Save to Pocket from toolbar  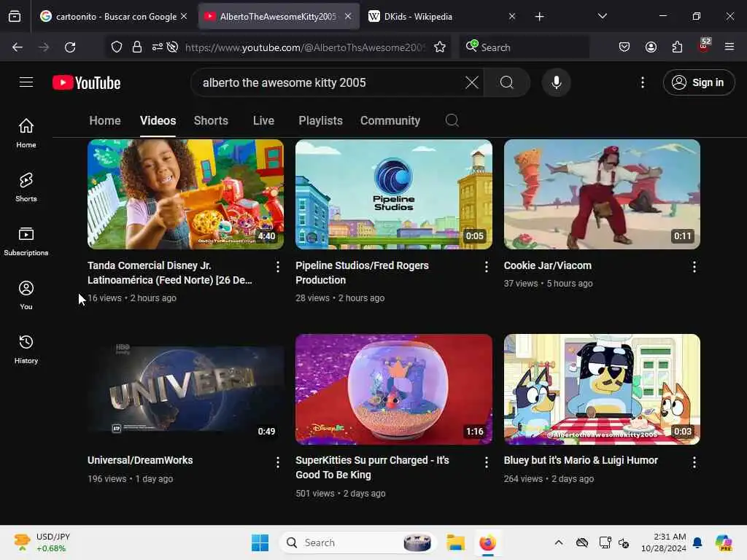[x=624, y=47]
